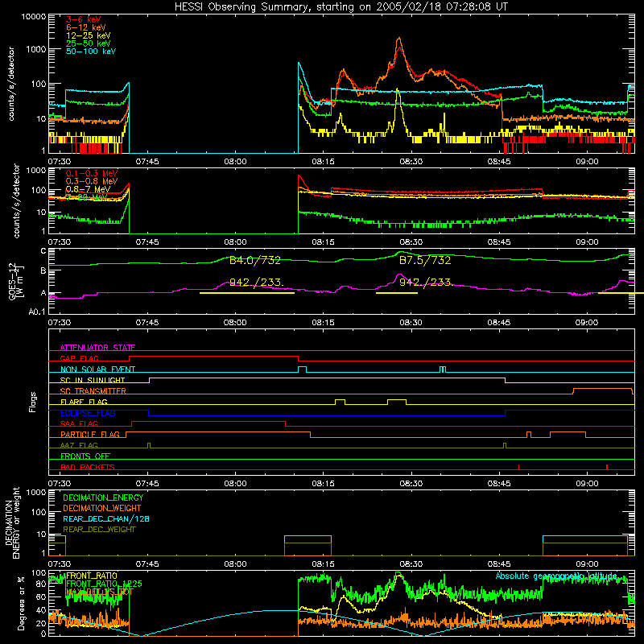Select the ECLIPSE_FLAG label
The height and width of the screenshot is (644, 644).
point(88,413)
